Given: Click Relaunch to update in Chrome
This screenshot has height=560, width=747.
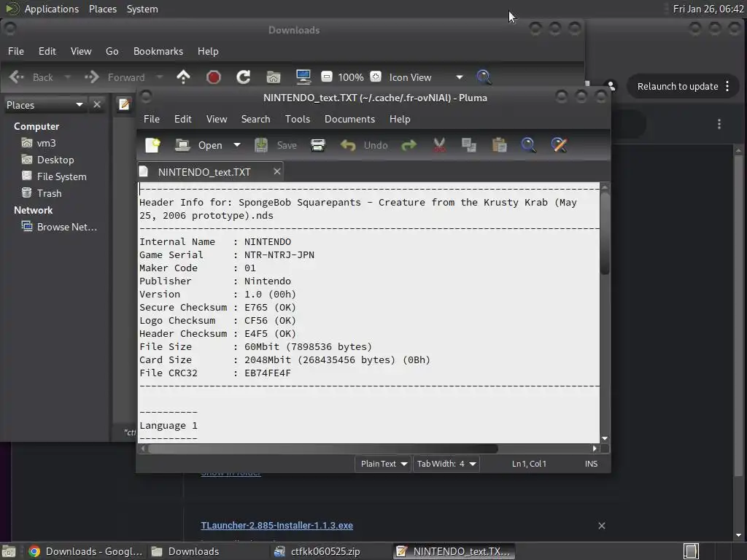Looking at the screenshot, I should coord(678,86).
